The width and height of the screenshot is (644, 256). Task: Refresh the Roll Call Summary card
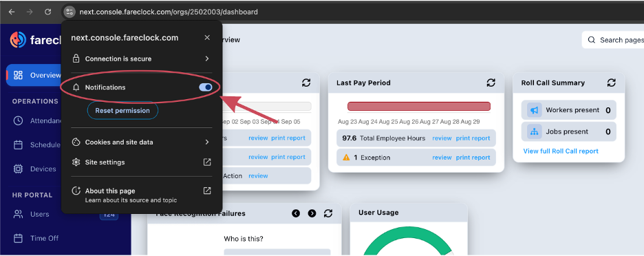click(x=611, y=83)
